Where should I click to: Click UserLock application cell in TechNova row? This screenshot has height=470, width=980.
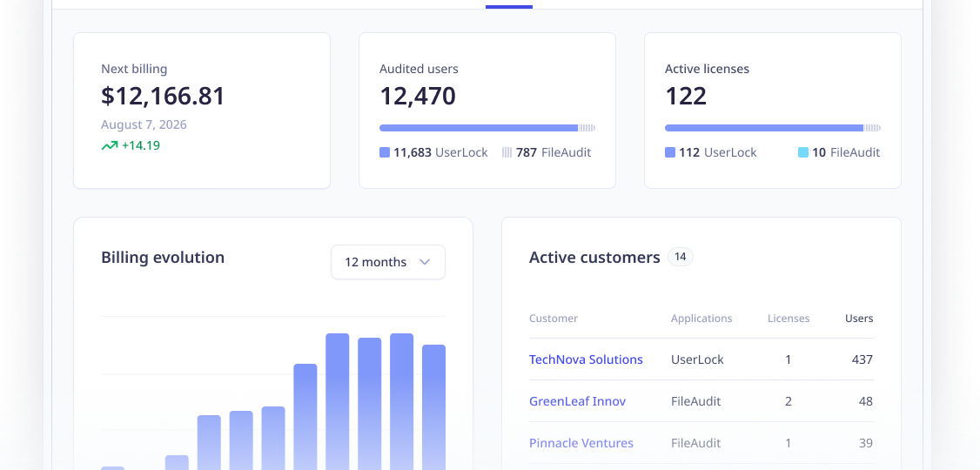tap(697, 359)
